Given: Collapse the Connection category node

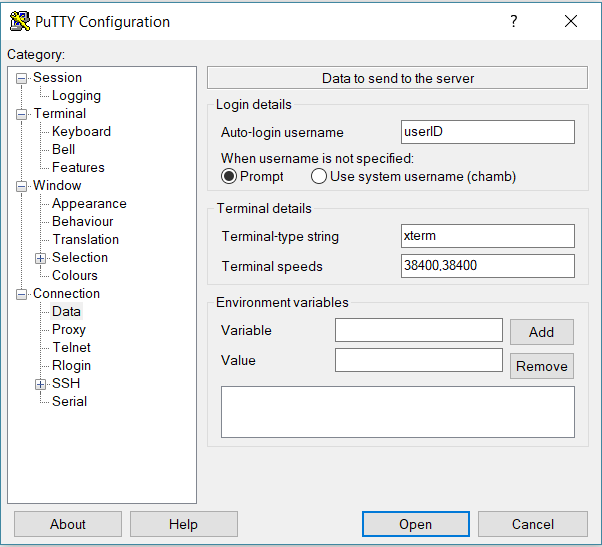Looking at the screenshot, I should point(22,294).
